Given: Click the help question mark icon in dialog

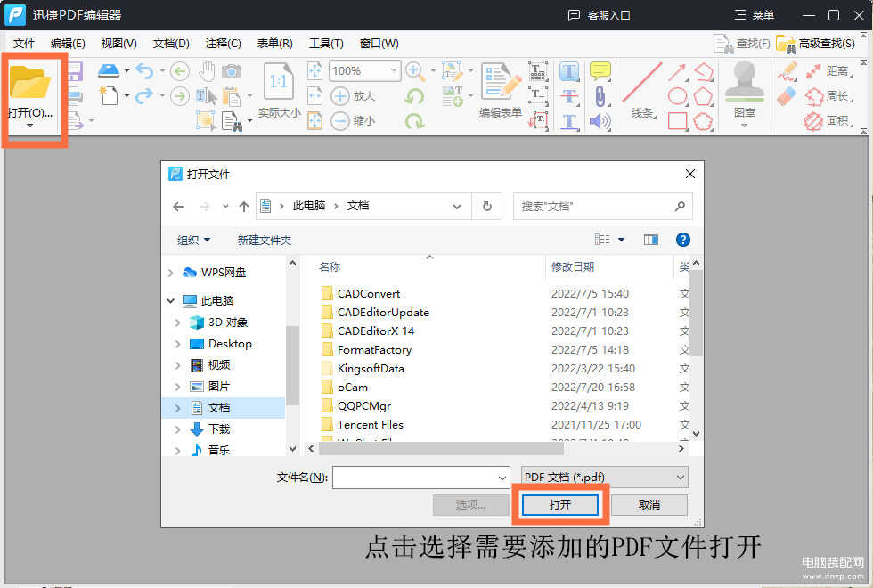Looking at the screenshot, I should [682, 240].
